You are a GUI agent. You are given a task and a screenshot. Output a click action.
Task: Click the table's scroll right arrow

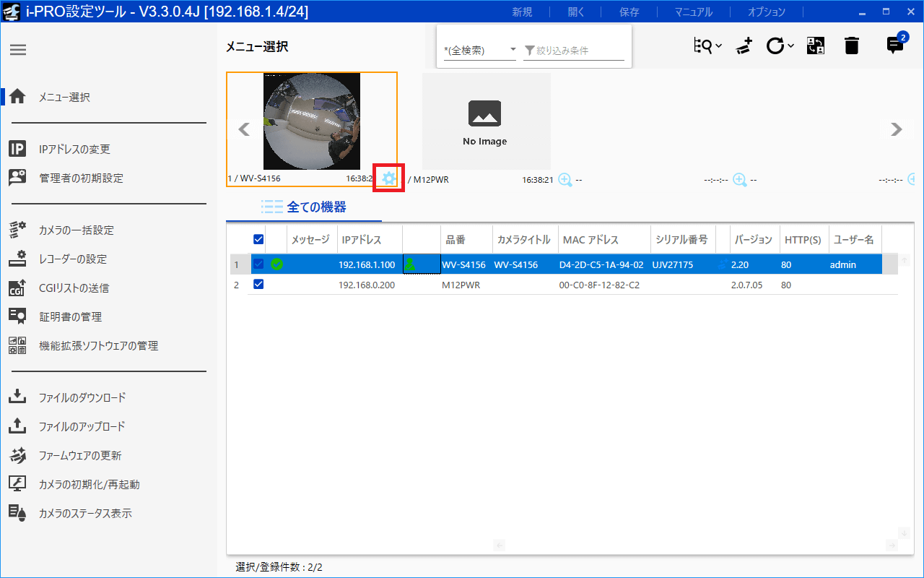pyautogui.click(x=892, y=545)
